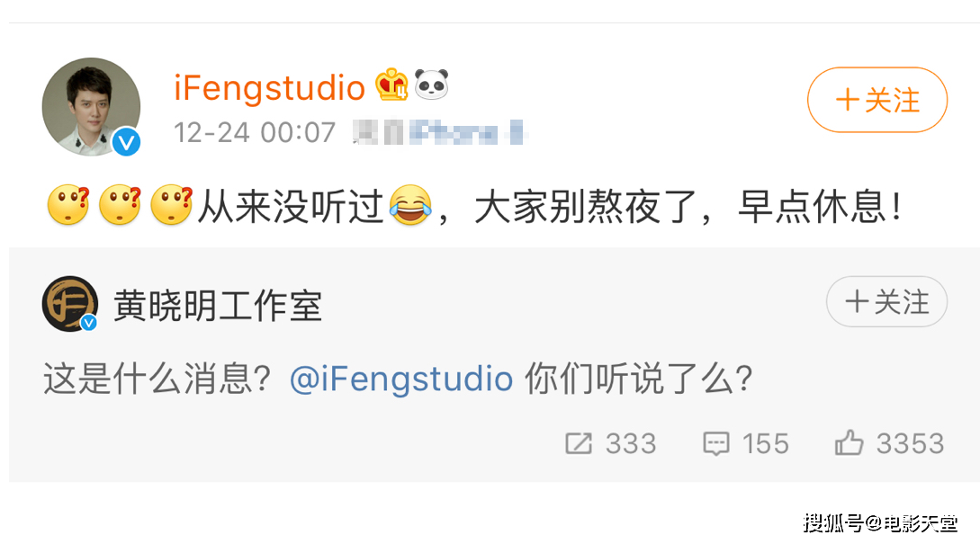Click the repost icon next to 333
The width and height of the screenshot is (980, 544).
coord(579,443)
